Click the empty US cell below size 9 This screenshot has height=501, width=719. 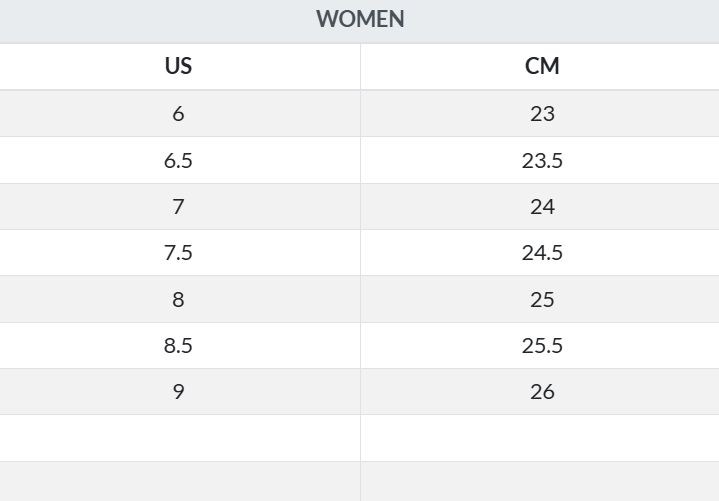click(180, 438)
